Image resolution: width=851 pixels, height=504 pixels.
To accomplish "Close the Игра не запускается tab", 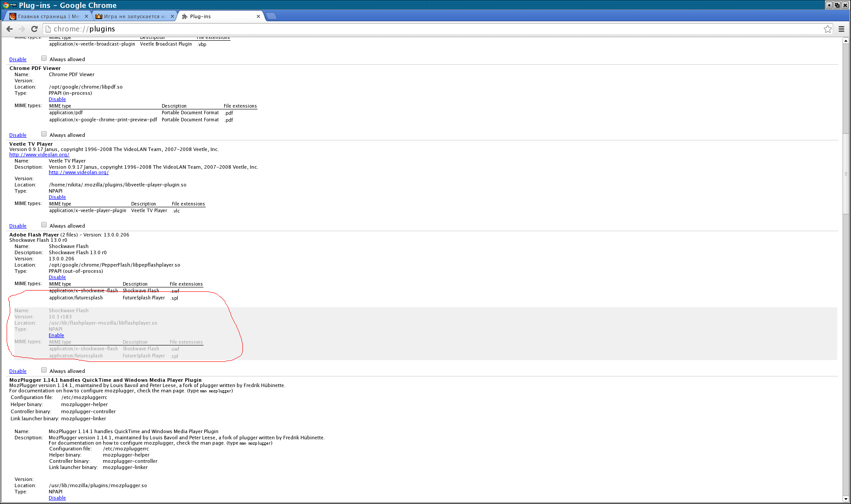I will (x=172, y=16).
